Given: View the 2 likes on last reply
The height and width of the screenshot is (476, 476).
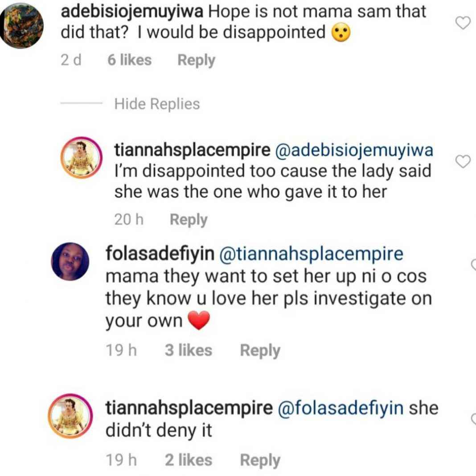Looking at the screenshot, I should 188,460.
